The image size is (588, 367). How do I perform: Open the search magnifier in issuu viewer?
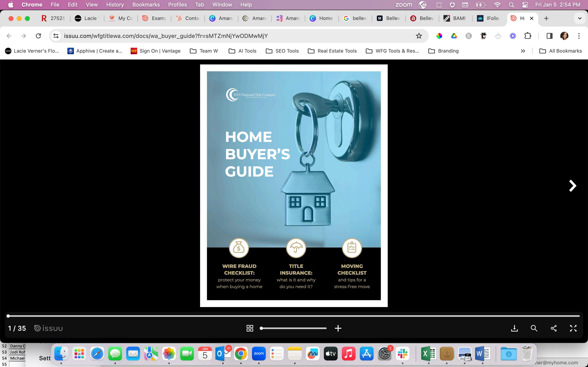point(534,328)
